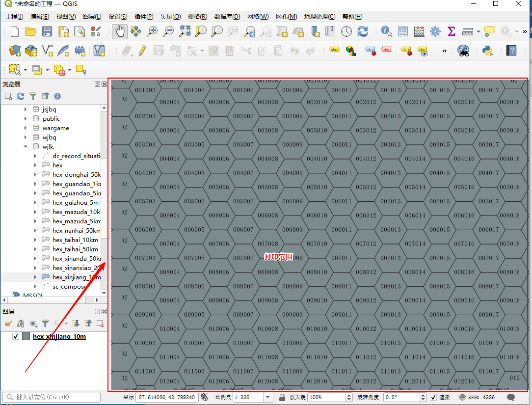
Task: Click the Zoom In magnifier tool
Action: (x=152, y=31)
